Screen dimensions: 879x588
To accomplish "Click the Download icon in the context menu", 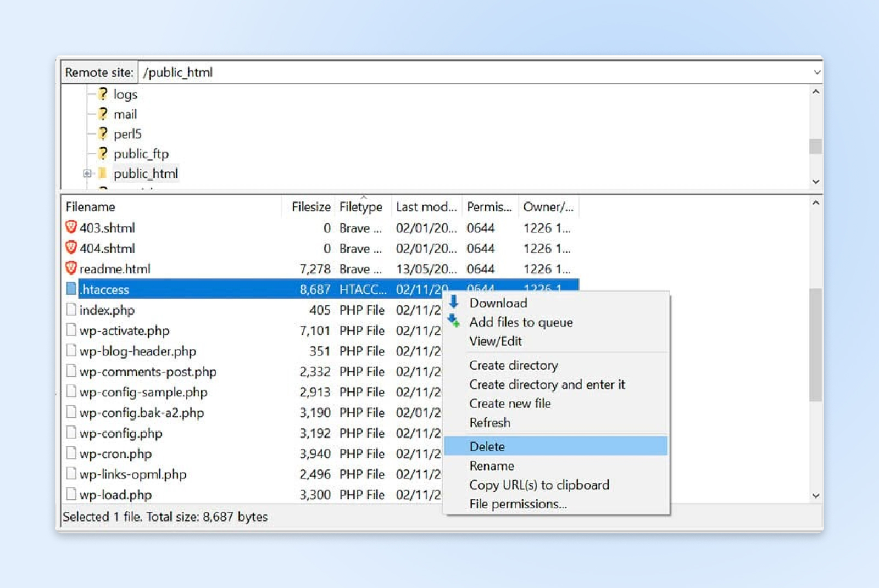I will [x=454, y=303].
